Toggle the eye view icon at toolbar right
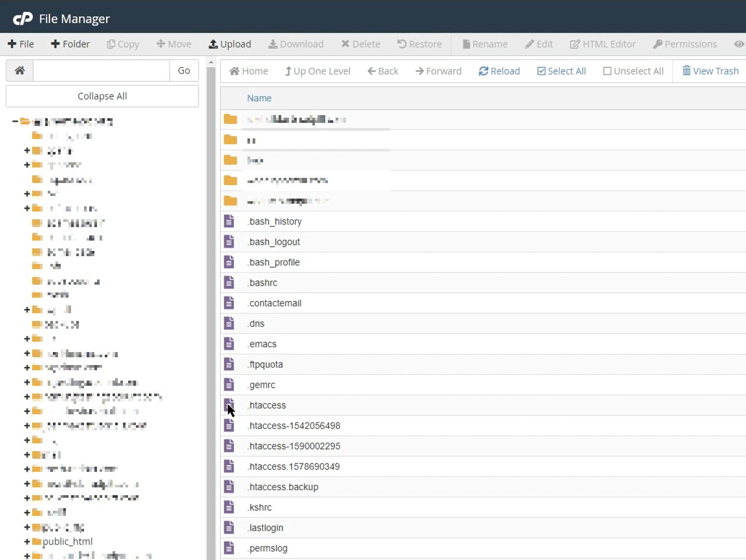Screen dimensions: 746x560 coord(739,44)
